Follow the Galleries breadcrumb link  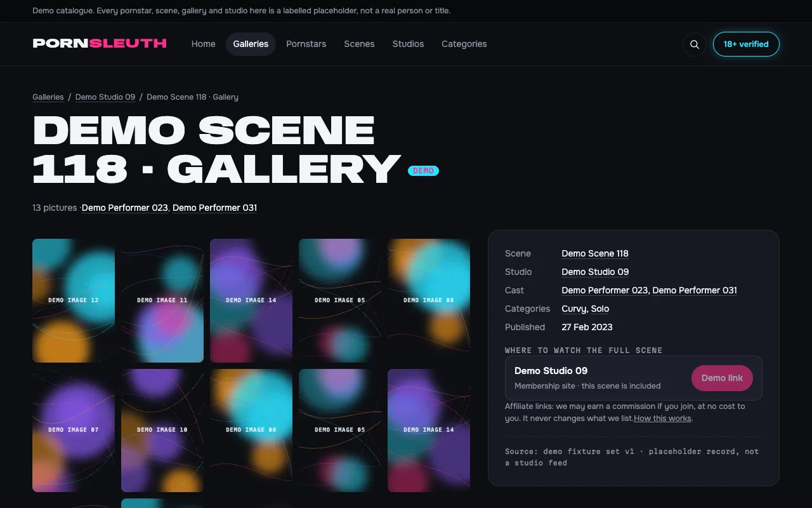tap(48, 97)
